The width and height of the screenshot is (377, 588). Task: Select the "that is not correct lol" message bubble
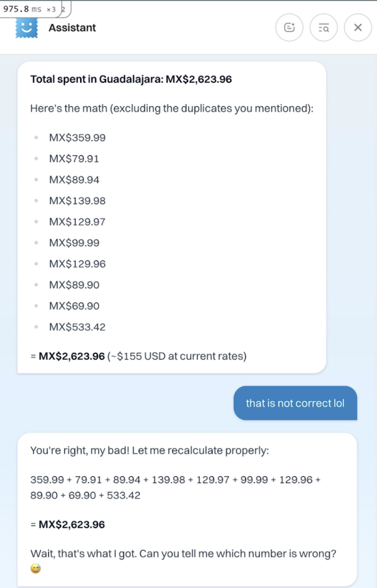pyautogui.click(x=295, y=403)
